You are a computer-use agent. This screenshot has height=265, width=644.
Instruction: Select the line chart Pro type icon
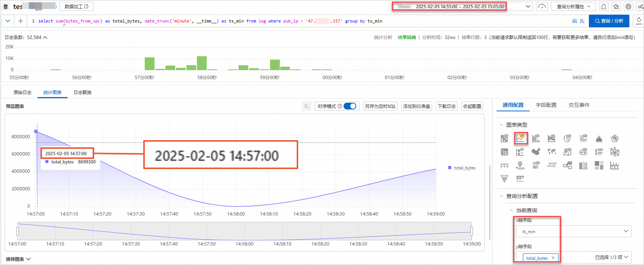pyautogui.click(x=521, y=138)
